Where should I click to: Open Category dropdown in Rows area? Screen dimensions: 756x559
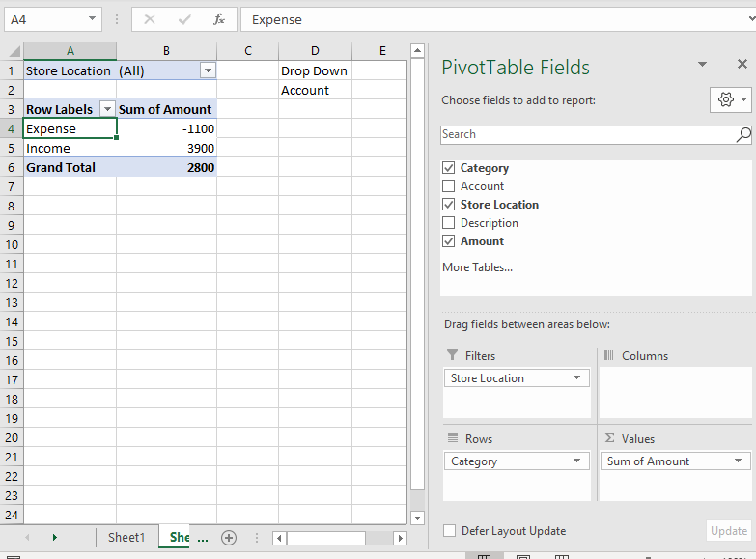[576, 461]
